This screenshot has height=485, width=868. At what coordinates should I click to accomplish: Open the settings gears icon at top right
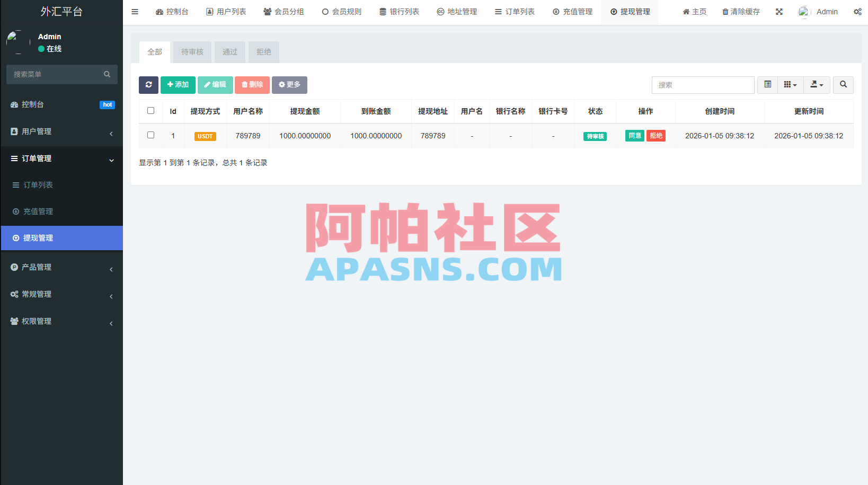coord(857,12)
